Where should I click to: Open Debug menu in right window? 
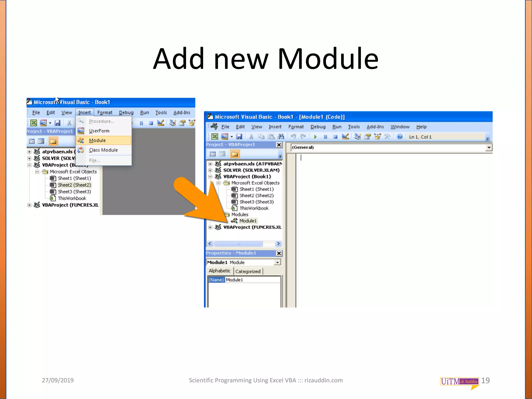[x=318, y=127]
